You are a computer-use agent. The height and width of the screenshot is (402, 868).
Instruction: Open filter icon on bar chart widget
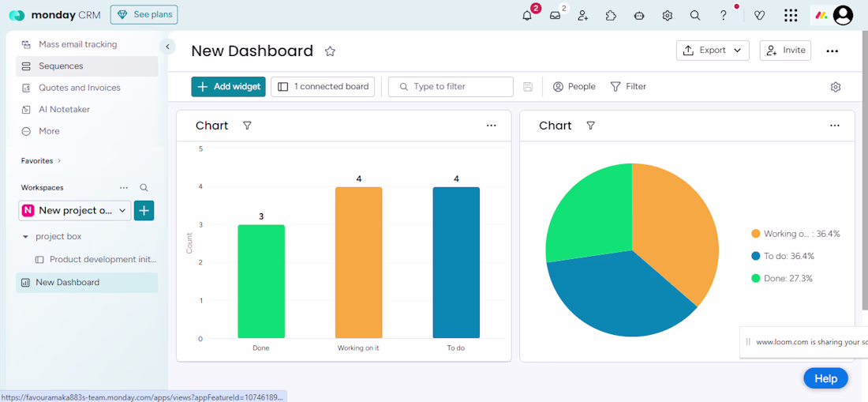coord(248,126)
